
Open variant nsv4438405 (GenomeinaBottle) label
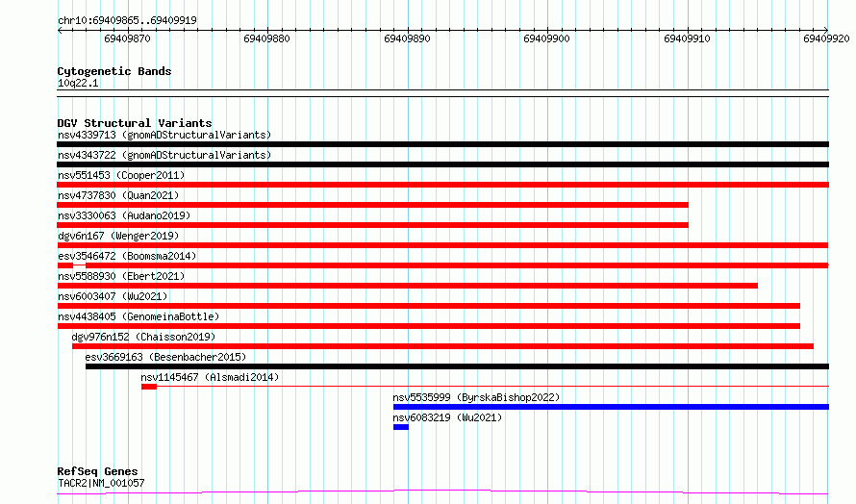tap(138, 316)
